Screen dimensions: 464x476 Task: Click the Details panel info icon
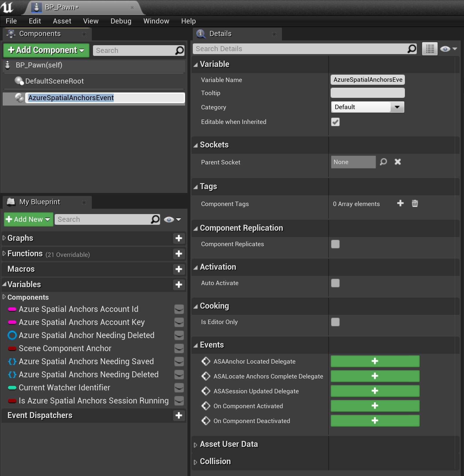tap(201, 34)
